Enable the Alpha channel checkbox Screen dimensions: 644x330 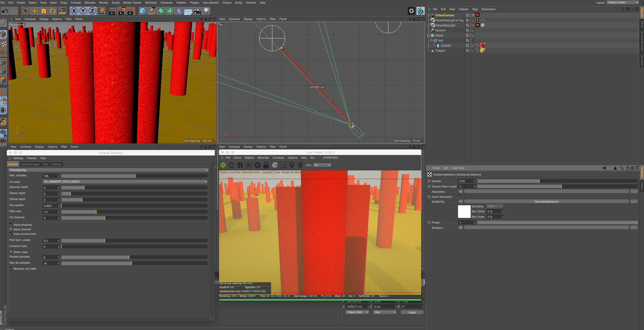(11, 229)
